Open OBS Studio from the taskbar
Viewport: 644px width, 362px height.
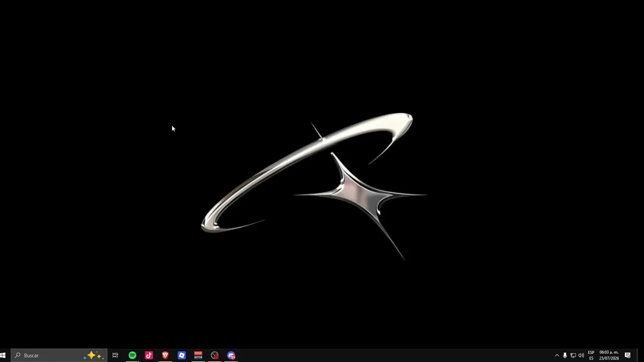(215, 355)
